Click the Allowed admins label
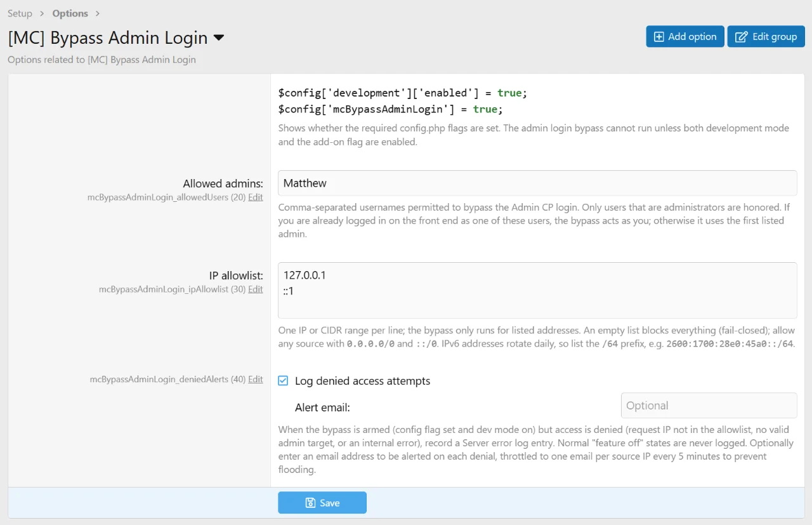 coord(223,183)
